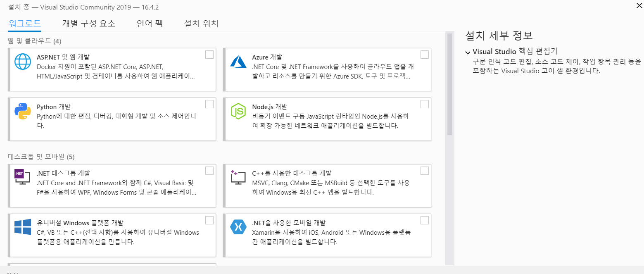Click the Universal Windows Platform logo icon
Screen dimensions: 644x274
(23, 227)
